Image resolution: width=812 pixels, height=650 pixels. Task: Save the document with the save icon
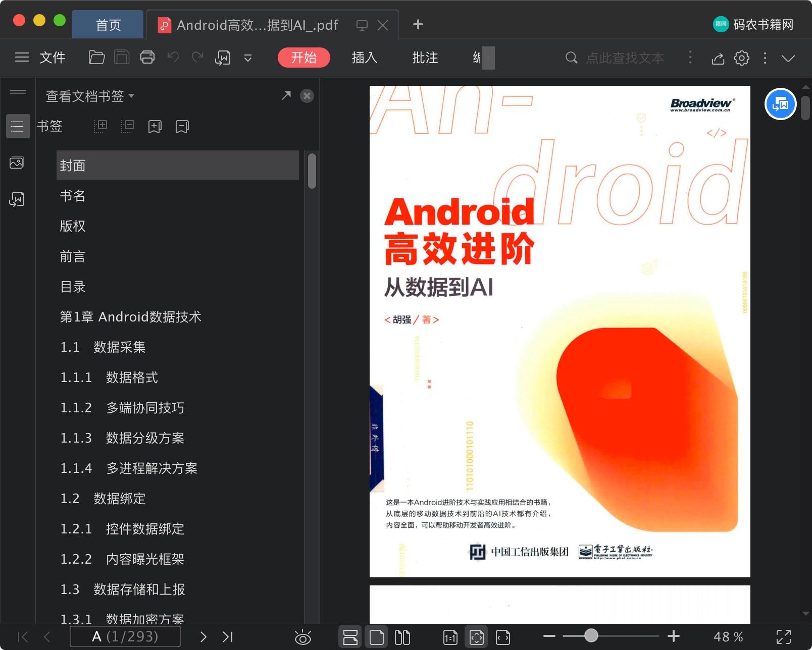coord(122,58)
